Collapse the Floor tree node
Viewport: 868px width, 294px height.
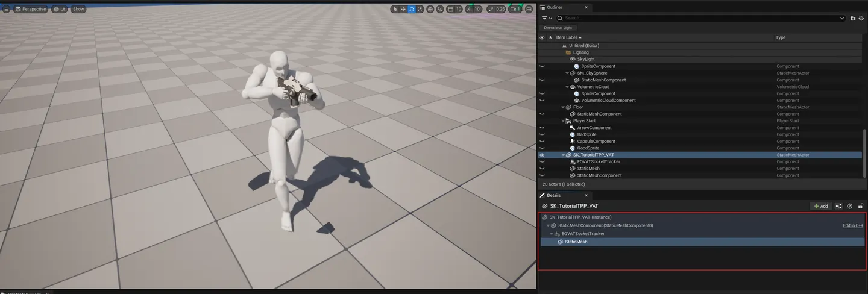click(x=563, y=107)
